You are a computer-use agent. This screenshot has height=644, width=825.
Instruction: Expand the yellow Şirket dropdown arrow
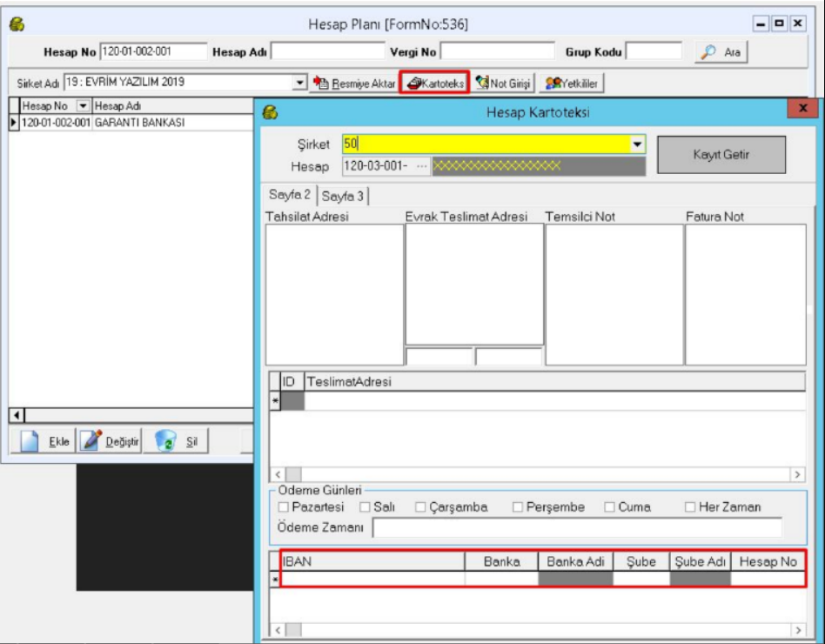(637, 144)
